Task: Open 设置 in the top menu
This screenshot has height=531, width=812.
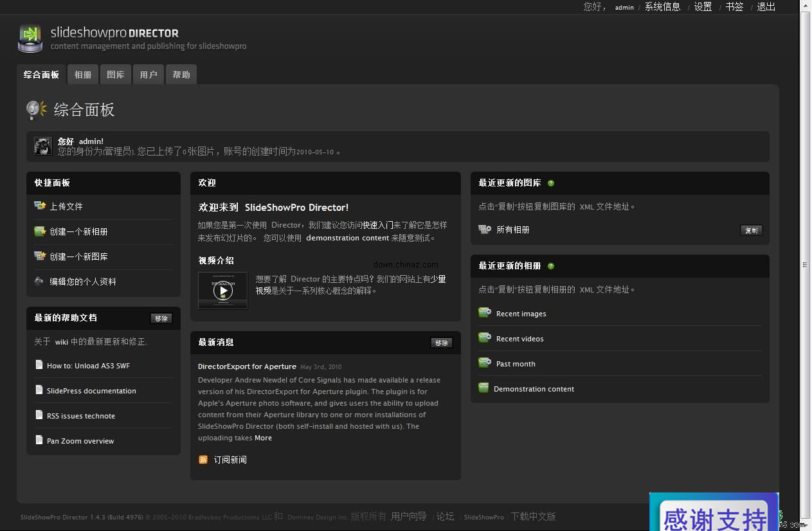Action: tap(703, 7)
